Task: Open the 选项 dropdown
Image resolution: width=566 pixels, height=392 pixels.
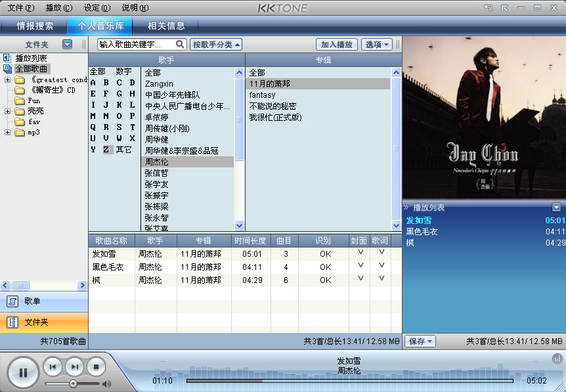Action: click(x=377, y=45)
